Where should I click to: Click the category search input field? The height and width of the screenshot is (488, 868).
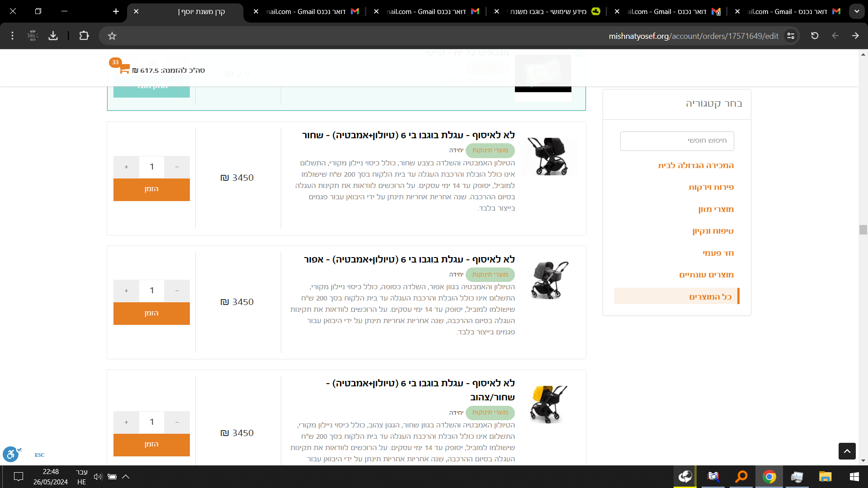pos(677,141)
